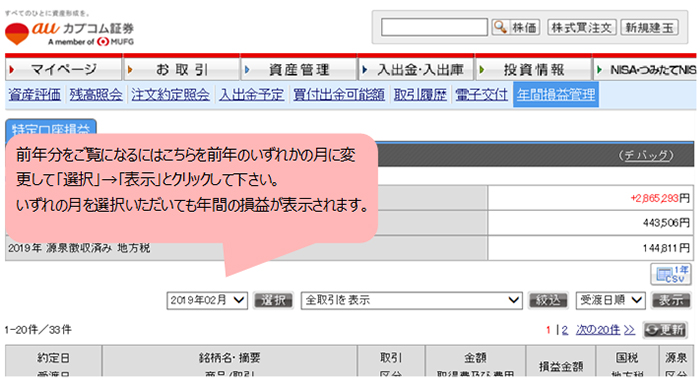Open the 入出金・入出庫 menu
The height and width of the screenshot is (380, 700).
pyautogui.click(x=416, y=69)
